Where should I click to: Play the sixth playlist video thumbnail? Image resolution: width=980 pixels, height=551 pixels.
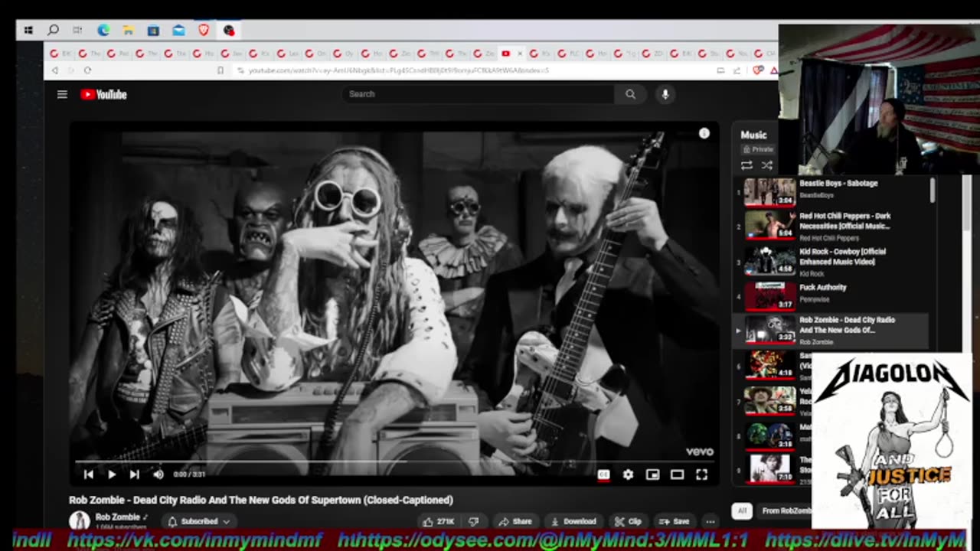coord(769,365)
